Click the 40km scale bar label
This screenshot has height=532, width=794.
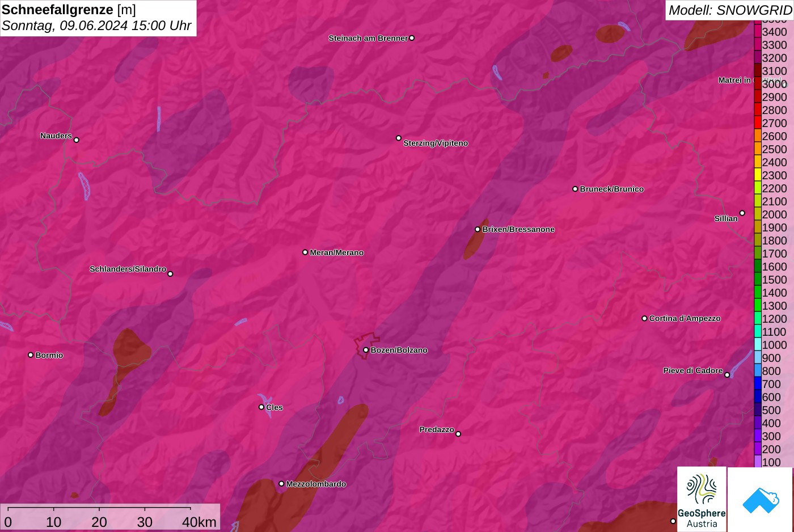[199, 522]
